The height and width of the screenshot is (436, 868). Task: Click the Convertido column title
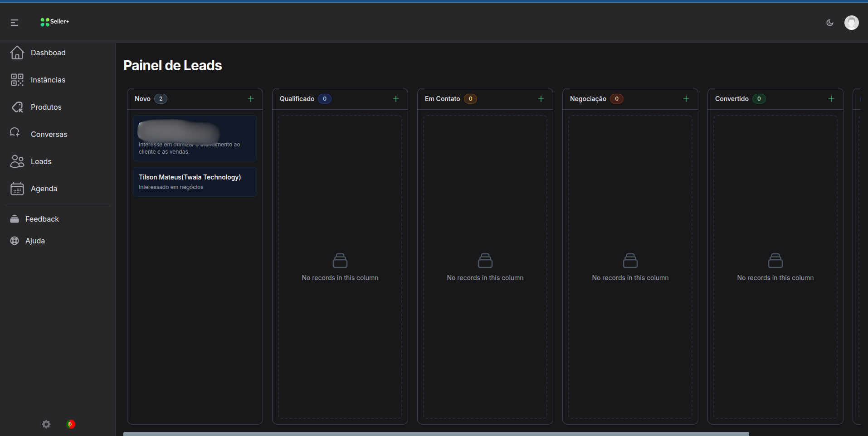click(x=732, y=99)
